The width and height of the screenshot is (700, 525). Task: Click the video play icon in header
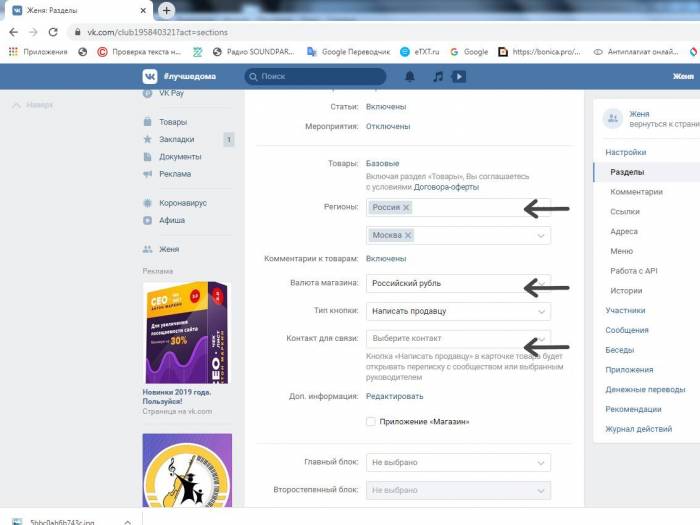click(x=458, y=76)
